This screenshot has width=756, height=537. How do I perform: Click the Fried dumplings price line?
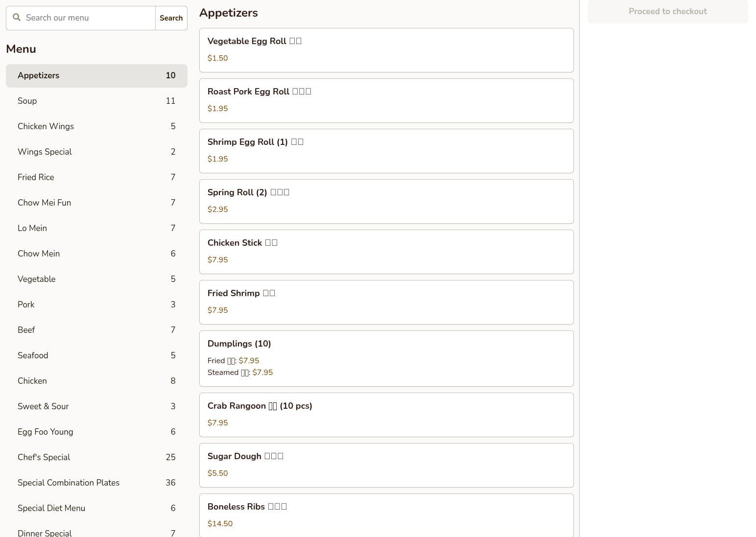click(233, 361)
